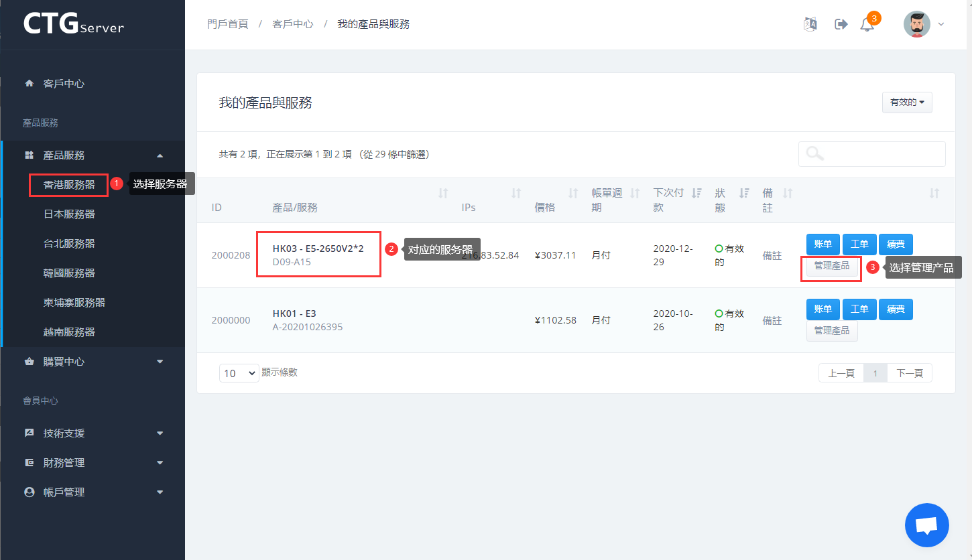Image resolution: width=972 pixels, height=560 pixels.
Task: Select 香港服務器 in the sidebar
Action: pos(69,185)
